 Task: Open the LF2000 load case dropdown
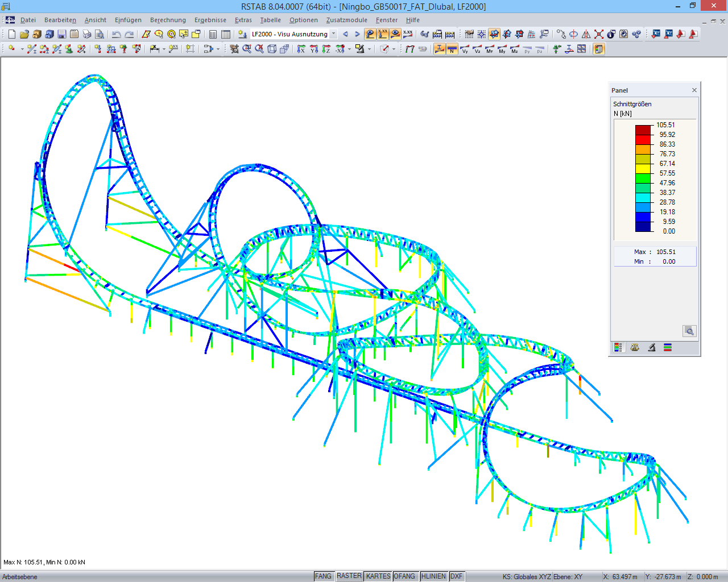tap(333, 34)
